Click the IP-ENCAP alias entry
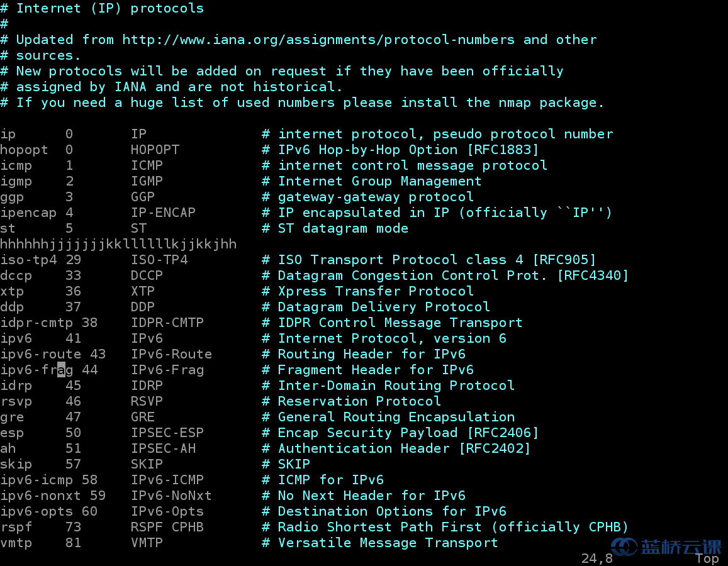This screenshot has width=728, height=566. click(x=163, y=213)
